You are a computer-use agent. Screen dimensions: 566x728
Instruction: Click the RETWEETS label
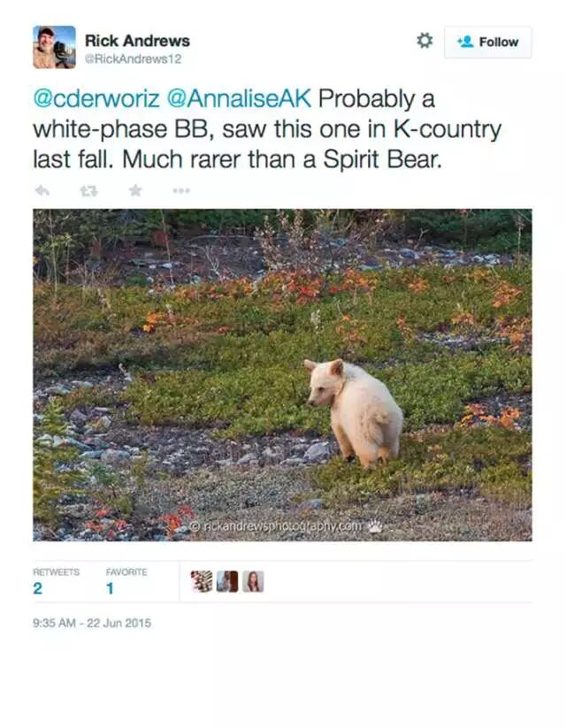pos(57,572)
